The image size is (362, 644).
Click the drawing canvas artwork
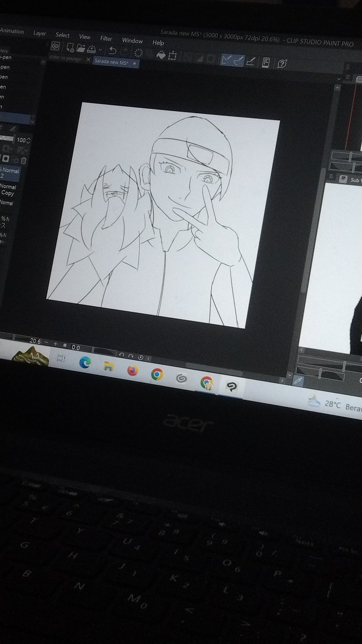tap(164, 215)
